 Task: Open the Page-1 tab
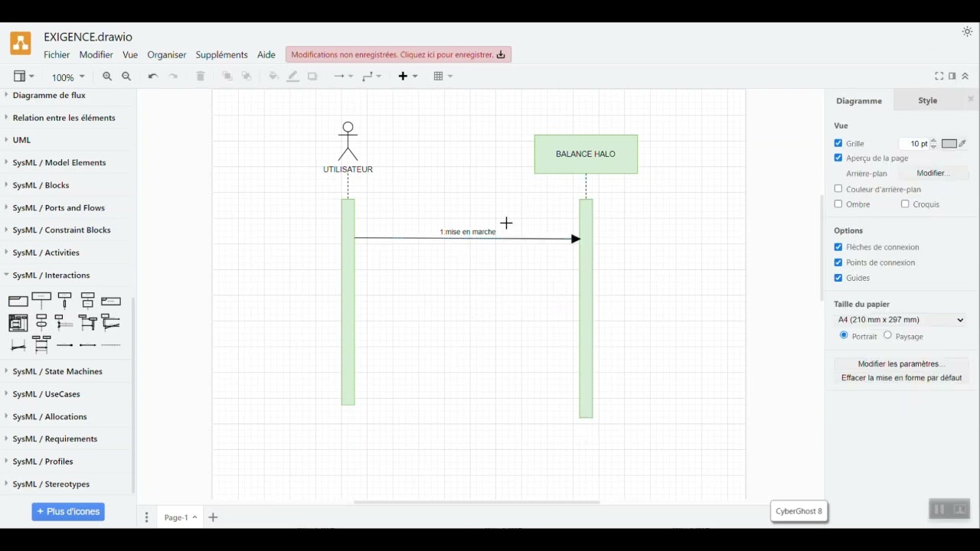coord(180,518)
